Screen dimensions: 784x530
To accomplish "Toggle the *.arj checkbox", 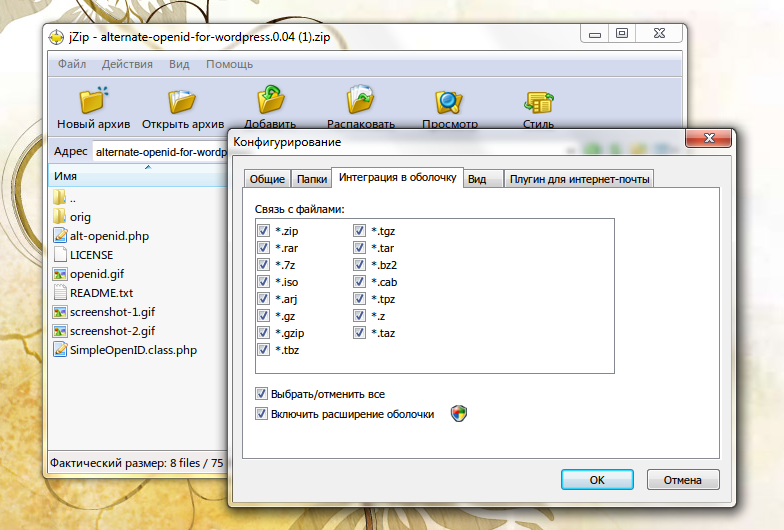I will [x=263, y=298].
